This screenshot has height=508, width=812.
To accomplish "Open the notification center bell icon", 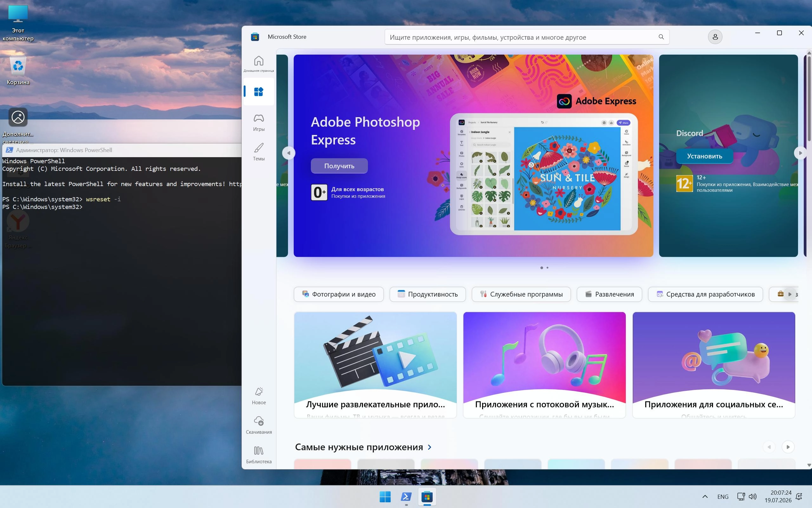I will click(x=799, y=497).
